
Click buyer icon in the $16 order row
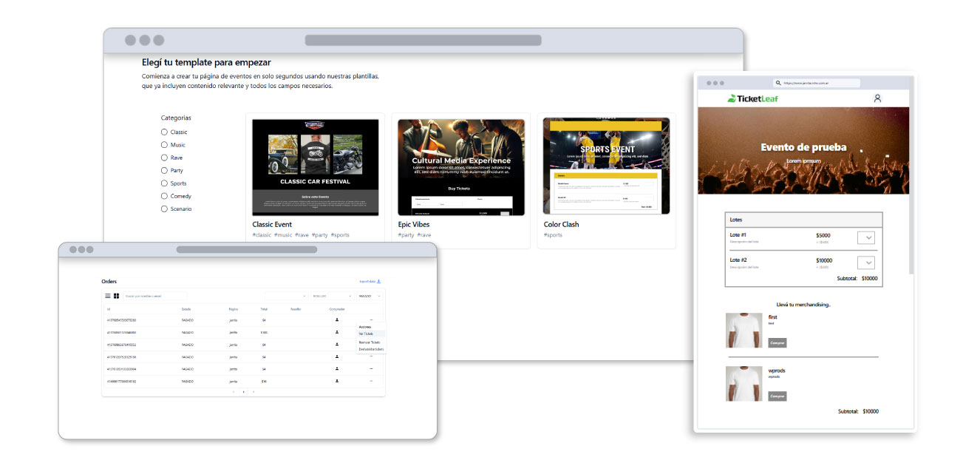[337, 381]
